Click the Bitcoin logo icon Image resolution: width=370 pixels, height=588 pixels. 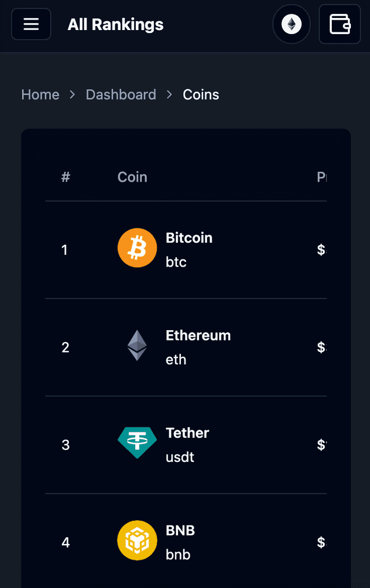point(137,248)
